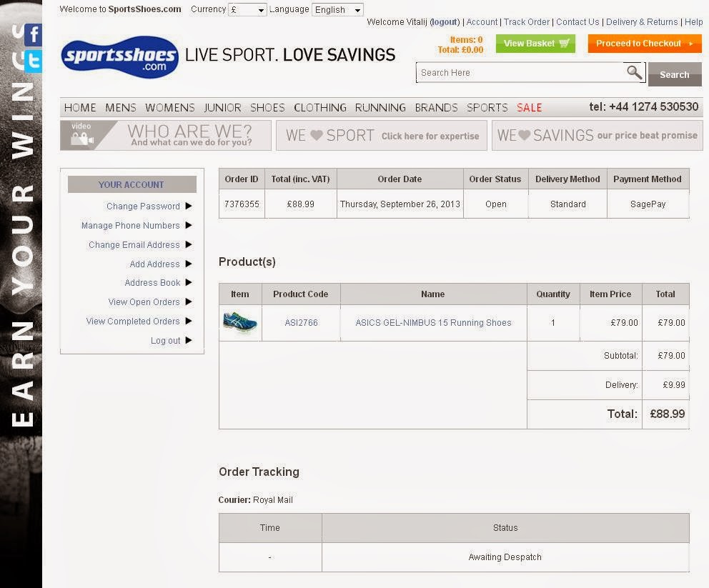The width and height of the screenshot is (709, 588).
Task: Click the arrow beside Change Password
Action: (189, 206)
